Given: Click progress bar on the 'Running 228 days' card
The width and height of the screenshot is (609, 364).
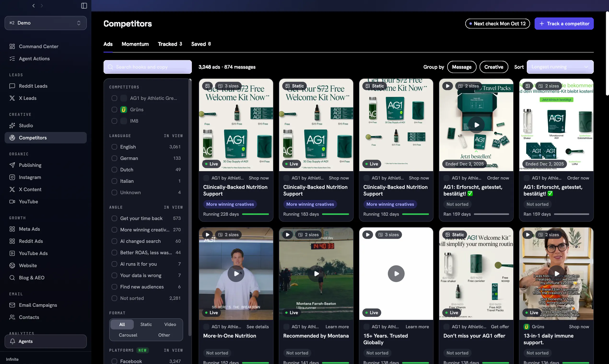Looking at the screenshot, I should pos(255,214).
